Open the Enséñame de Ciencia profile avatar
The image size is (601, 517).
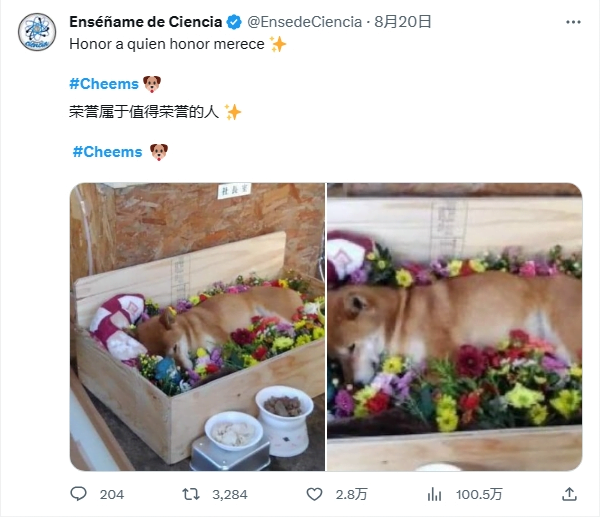click(37, 32)
